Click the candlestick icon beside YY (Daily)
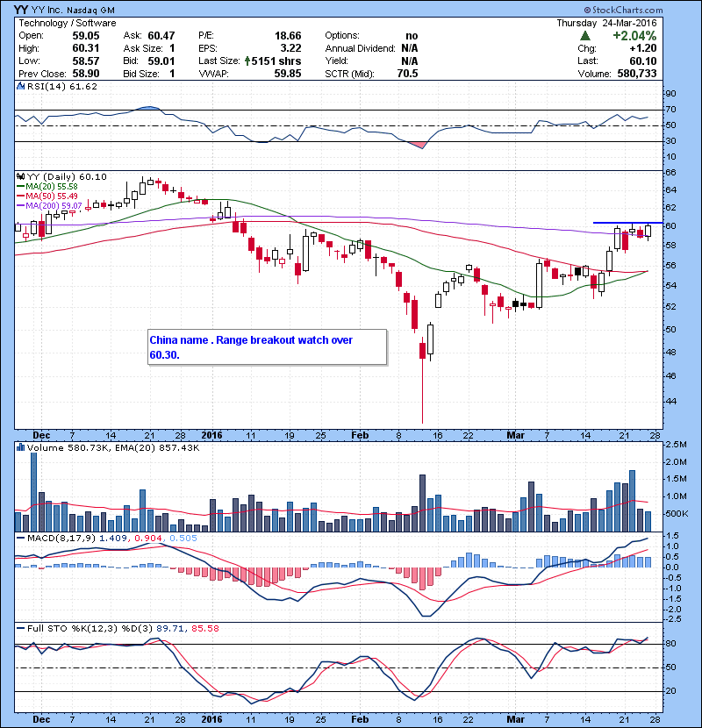702x728 pixels. (x=20, y=176)
